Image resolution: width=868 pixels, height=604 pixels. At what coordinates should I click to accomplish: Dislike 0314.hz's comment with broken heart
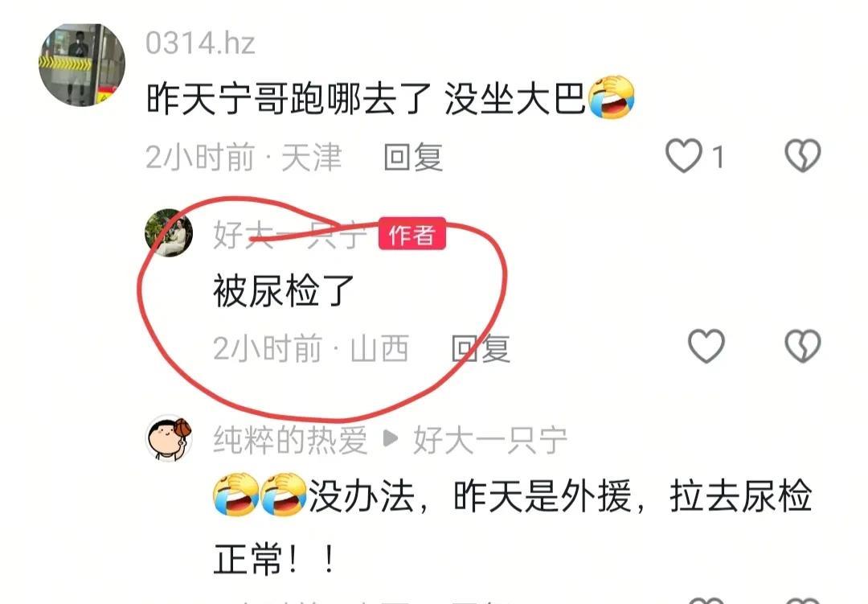tap(803, 155)
